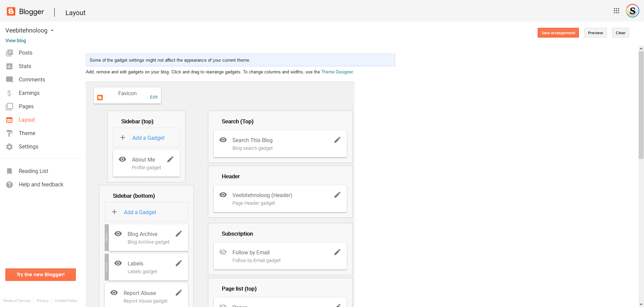This screenshot has width=644, height=307.
Task: Add a Gadget to Sidebar (bottom)
Action: click(140, 212)
